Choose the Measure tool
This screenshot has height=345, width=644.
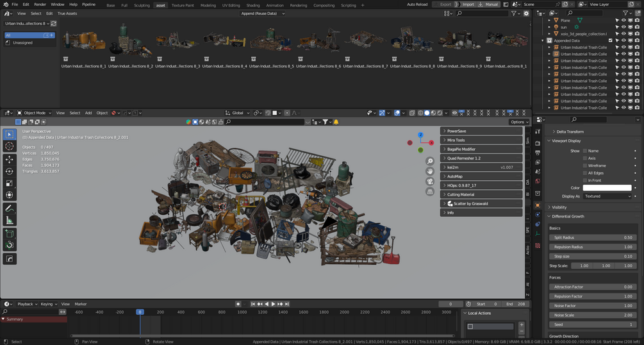(x=10, y=221)
